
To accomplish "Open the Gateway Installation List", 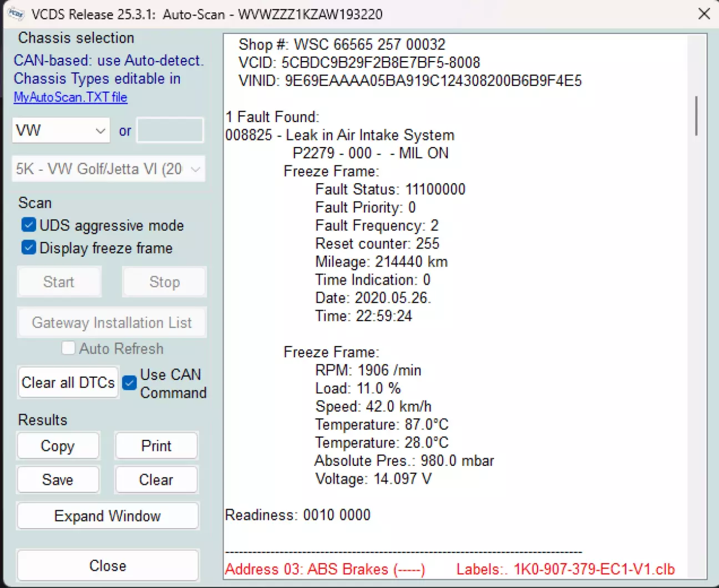I will click(112, 322).
